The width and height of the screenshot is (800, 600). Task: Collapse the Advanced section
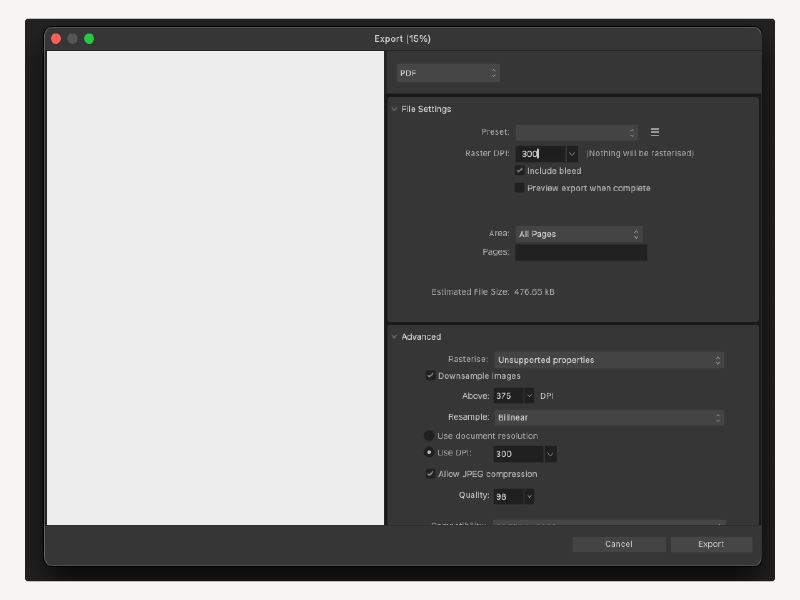[x=394, y=336]
